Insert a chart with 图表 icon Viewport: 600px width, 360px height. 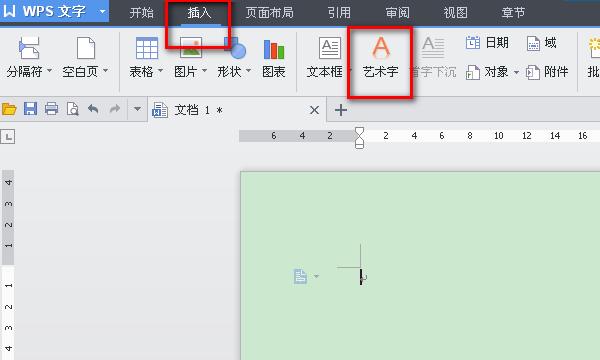point(274,49)
